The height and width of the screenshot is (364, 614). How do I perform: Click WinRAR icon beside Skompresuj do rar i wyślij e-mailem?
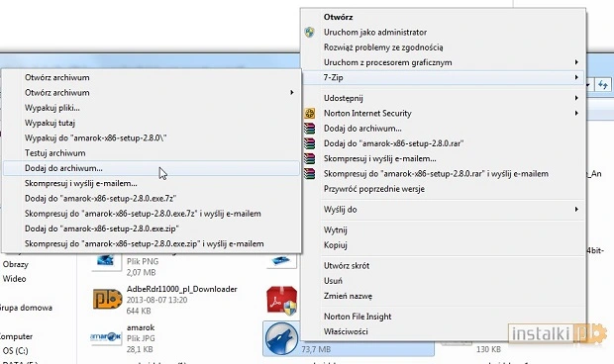coord(309,174)
